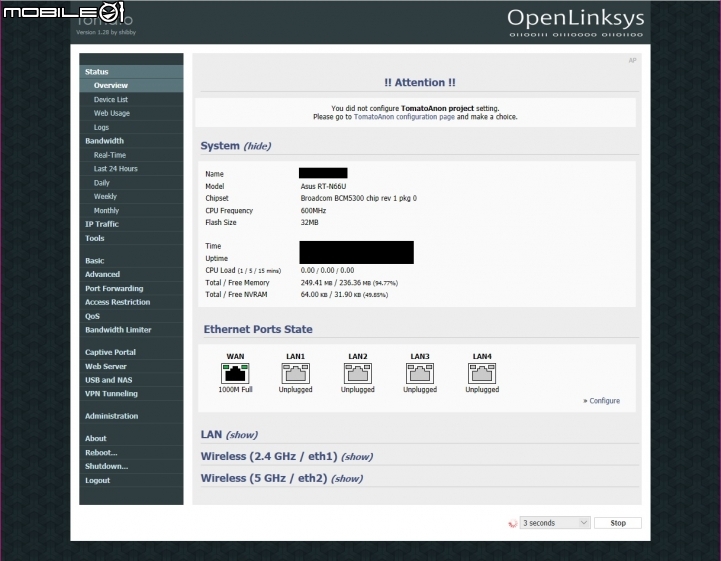
Task: Open TomatoAnon configuration page link
Action: coord(404,117)
